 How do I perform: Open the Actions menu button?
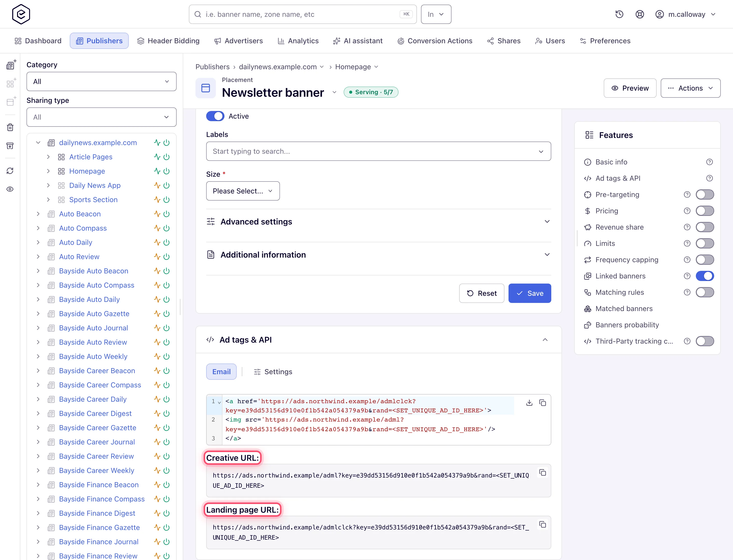(690, 88)
